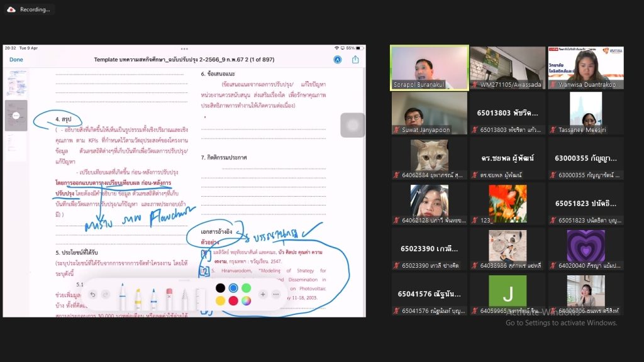
Task: Toggle the Markup pen-tip icon beside Share
Action: pos(338,60)
